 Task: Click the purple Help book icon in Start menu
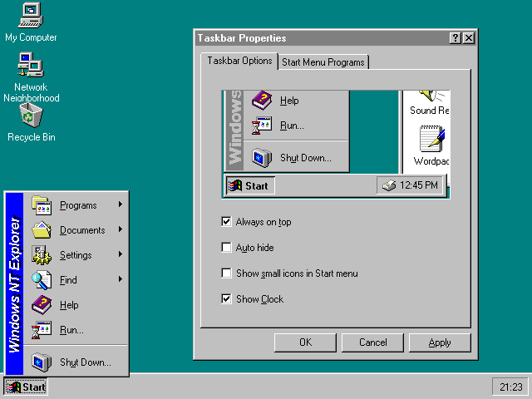tap(42, 305)
